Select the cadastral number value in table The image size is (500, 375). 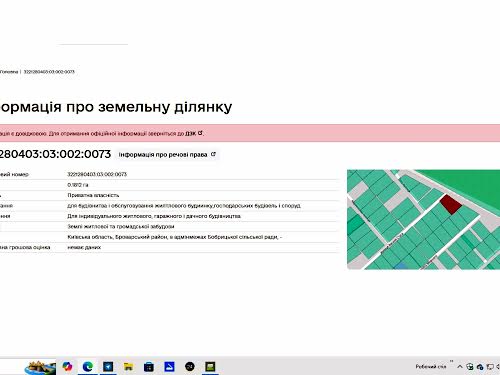click(x=97, y=174)
